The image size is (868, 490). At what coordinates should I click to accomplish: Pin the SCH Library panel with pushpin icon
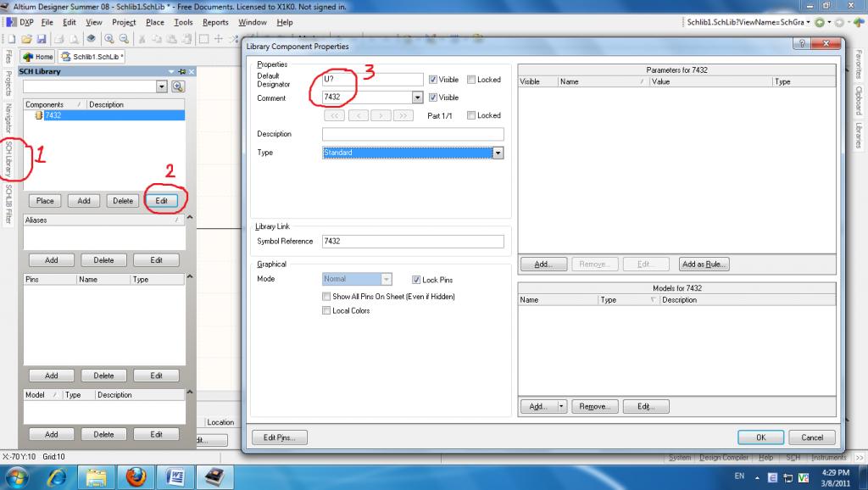[x=182, y=71]
